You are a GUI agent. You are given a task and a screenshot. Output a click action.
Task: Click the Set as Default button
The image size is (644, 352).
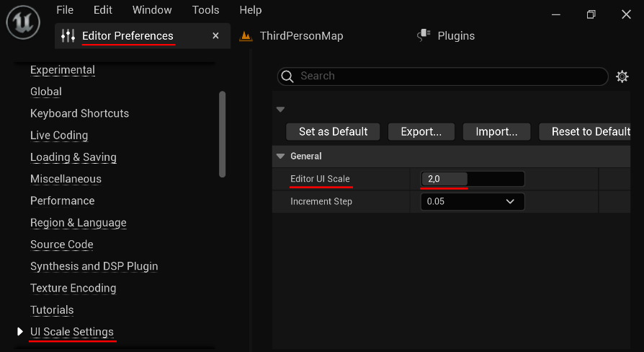point(333,132)
